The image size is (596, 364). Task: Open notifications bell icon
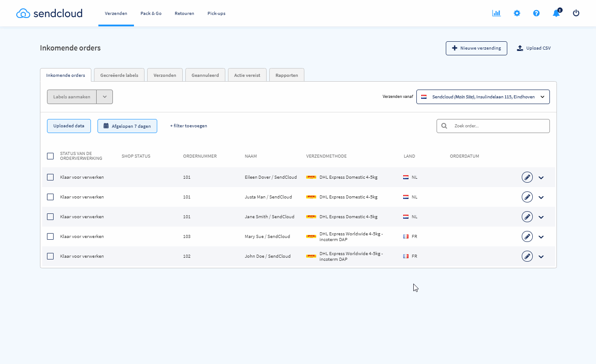[x=556, y=13]
